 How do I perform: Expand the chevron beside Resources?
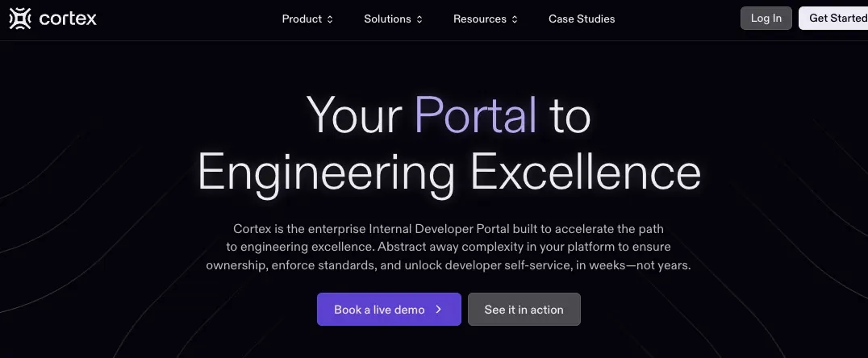[x=515, y=19]
